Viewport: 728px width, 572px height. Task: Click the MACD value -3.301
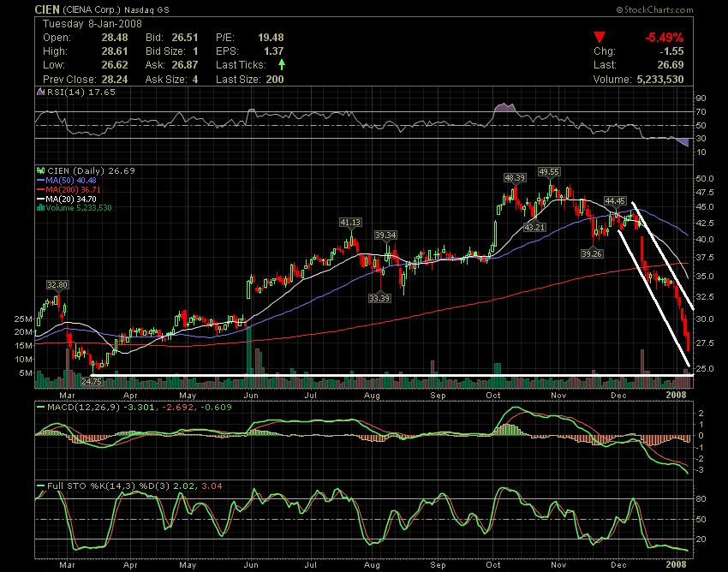140,408
